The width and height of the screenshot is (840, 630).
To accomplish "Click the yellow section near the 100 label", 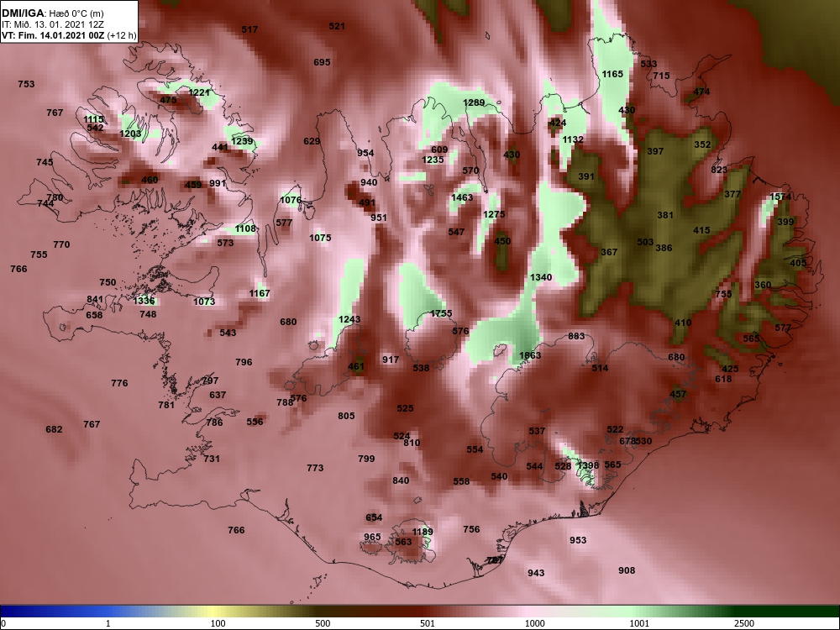I will point(212,612).
